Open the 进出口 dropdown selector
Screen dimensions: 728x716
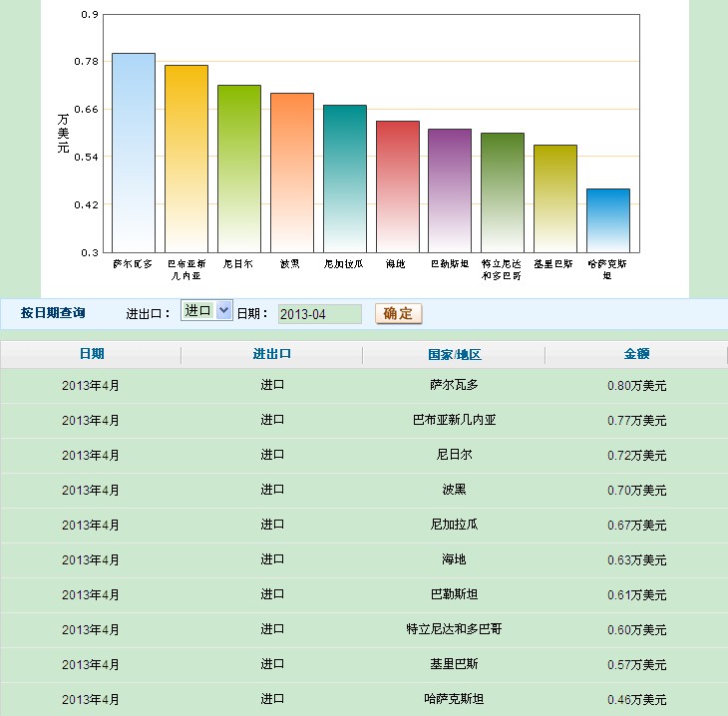click(206, 310)
